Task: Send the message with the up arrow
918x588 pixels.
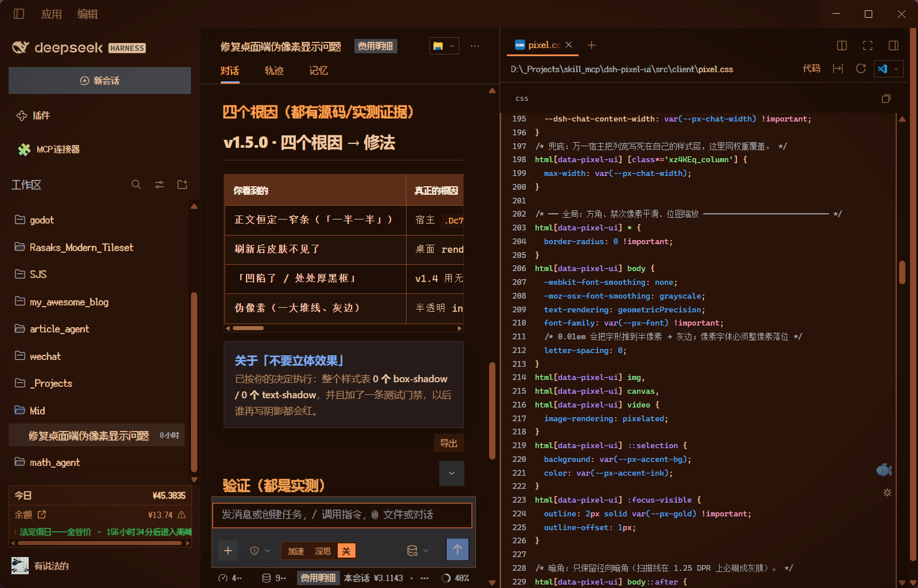Action: click(x=458, y=550)
